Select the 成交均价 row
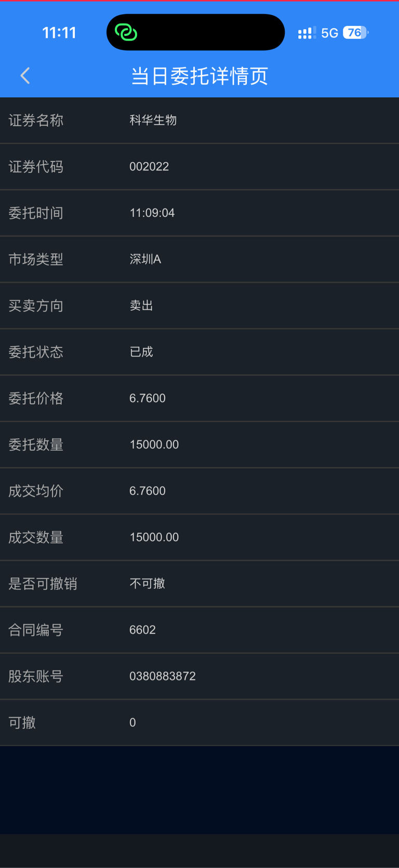Viewport: 399px width, 868px height. [199, 491]
